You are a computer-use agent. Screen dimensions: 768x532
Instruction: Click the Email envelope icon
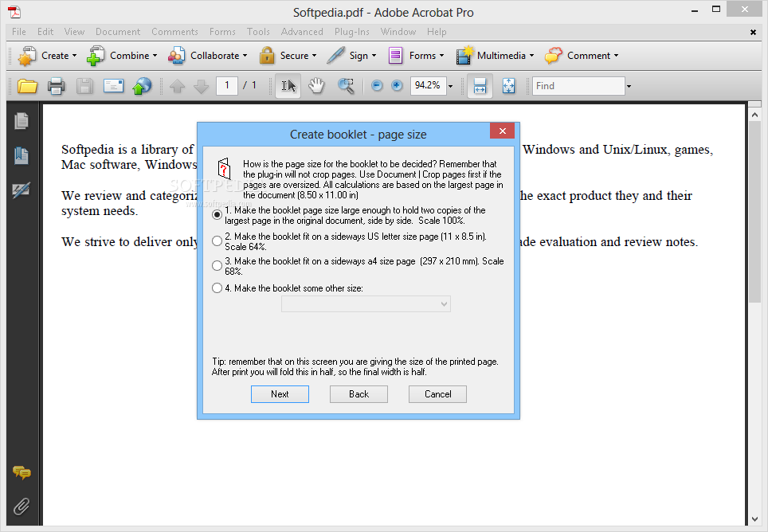[x=113, y=86]
